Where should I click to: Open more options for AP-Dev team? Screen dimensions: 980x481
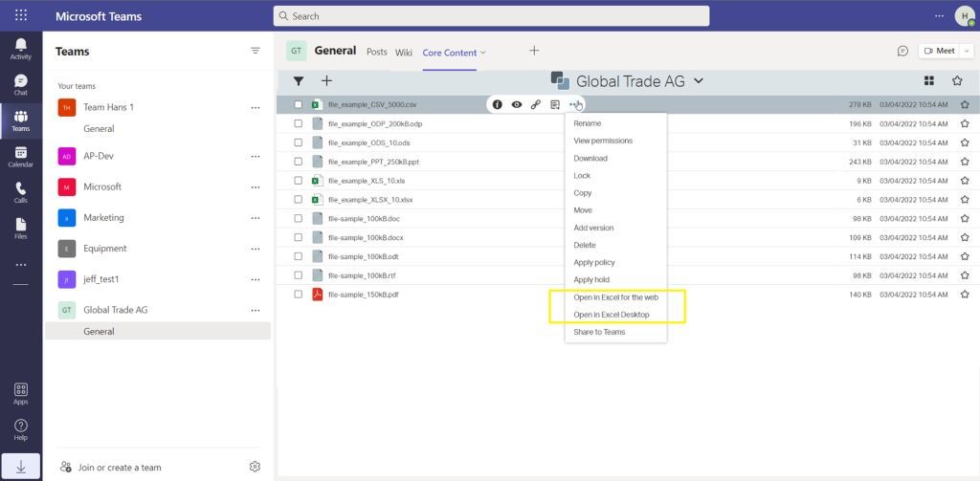(x=255, y=156)
